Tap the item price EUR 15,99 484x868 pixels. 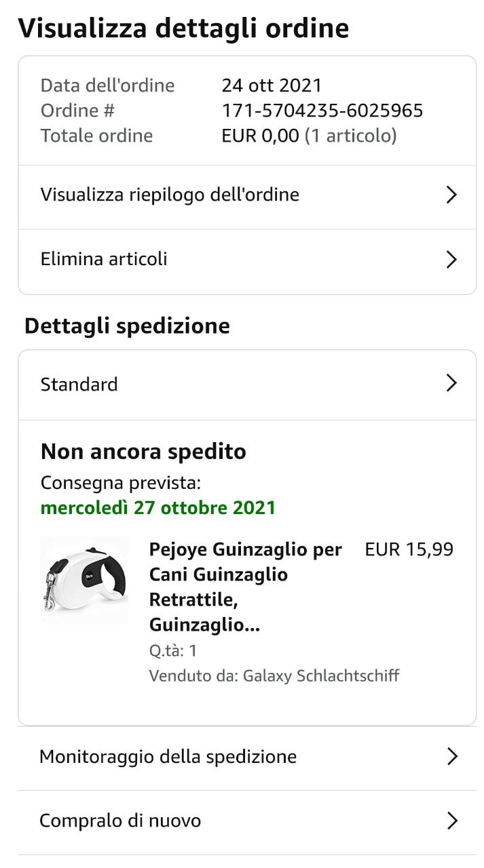409,549
